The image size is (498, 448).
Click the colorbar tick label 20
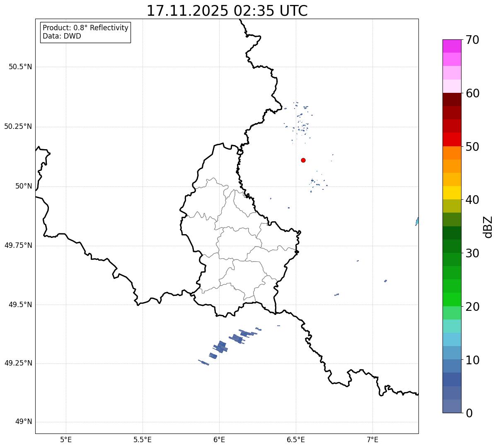(x=472, y=307)
